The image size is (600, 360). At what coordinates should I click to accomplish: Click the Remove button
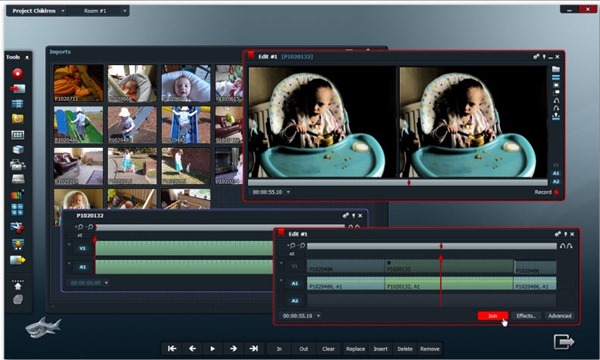[x=430, y=349]
